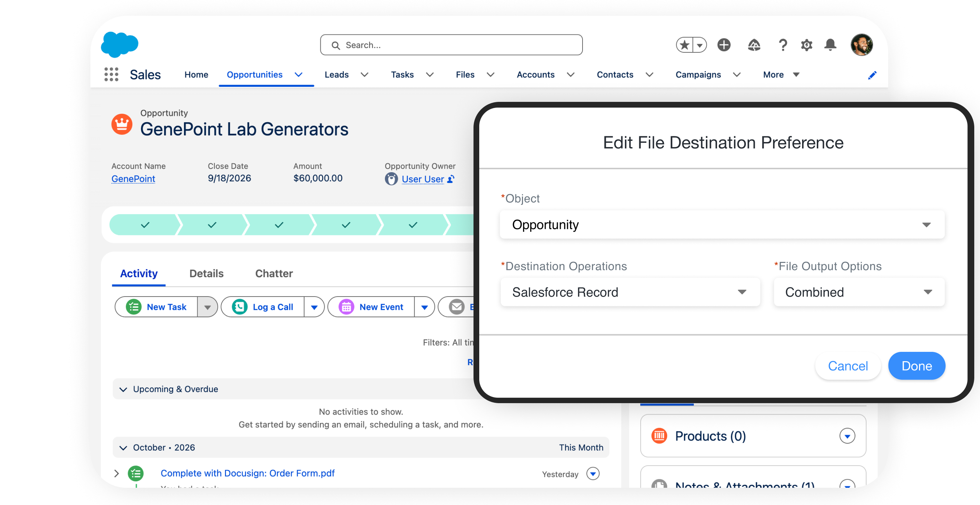Expand the Campaigns tab chevron

coord(736,75)
